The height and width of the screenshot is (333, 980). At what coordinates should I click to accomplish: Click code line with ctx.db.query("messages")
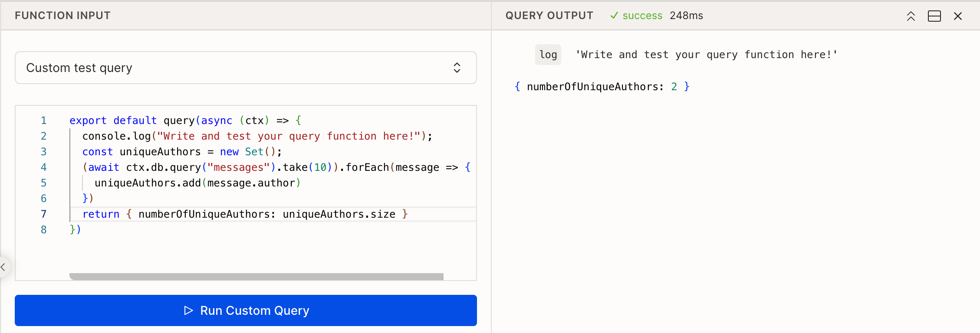pos(276,167)
